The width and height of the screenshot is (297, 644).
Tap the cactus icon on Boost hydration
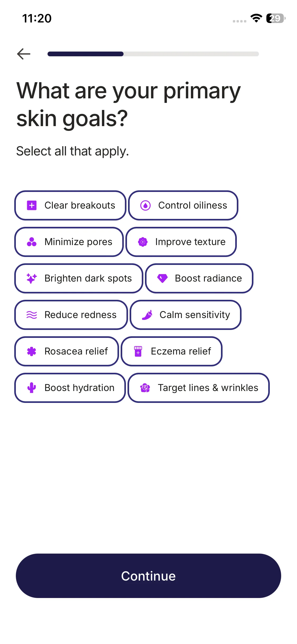click(x=32, y=388)
